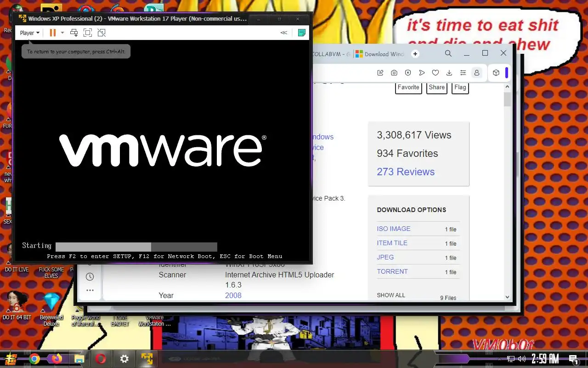The height and width of the screenshot is (368, 588).
Task: Select the JPEG download option
Action: (x=385, y=257)
